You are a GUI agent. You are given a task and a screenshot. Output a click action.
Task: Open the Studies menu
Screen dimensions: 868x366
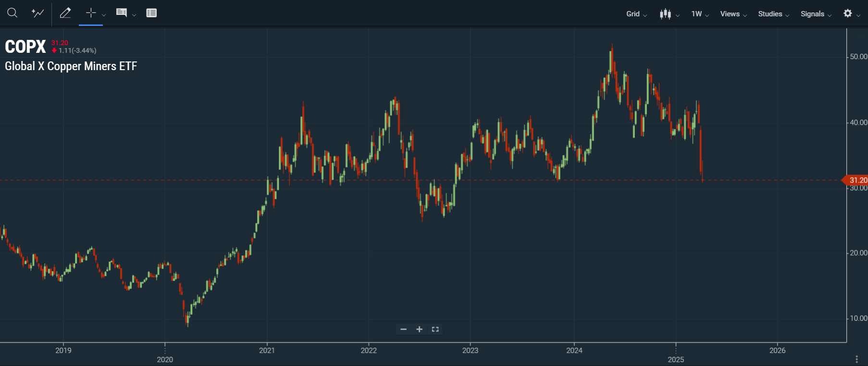coord(773,14)
